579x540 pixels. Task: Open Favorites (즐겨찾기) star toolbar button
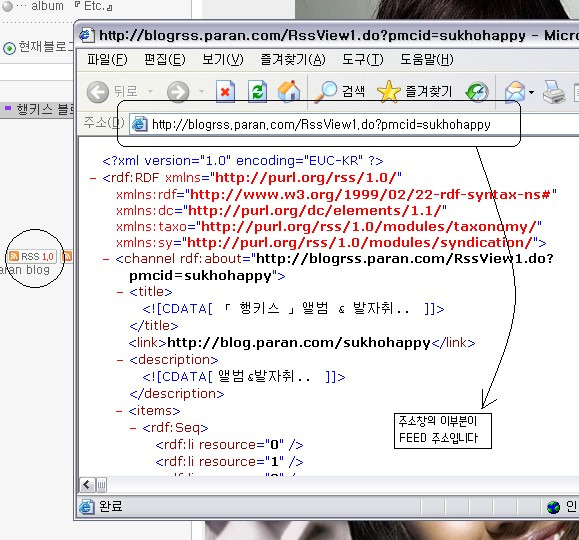tap(414, 91)
